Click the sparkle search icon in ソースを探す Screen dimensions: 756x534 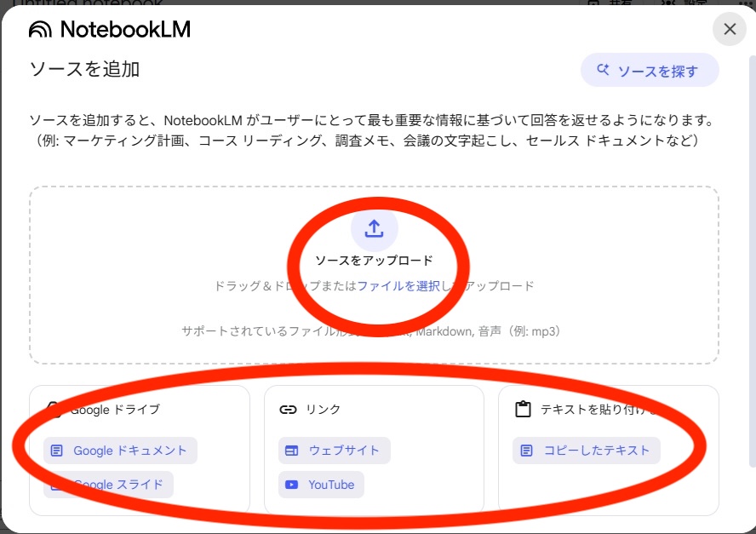(x=603, y=70)
